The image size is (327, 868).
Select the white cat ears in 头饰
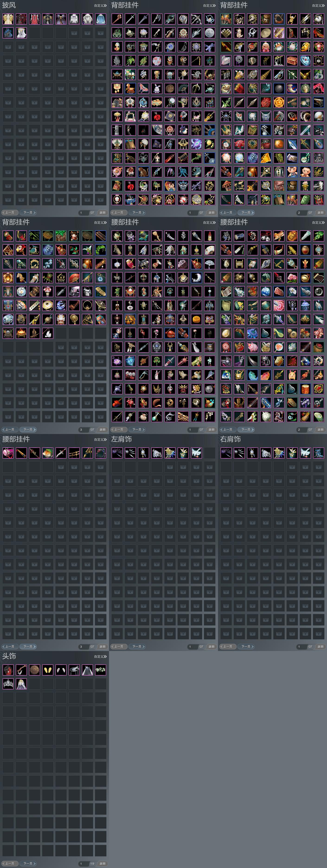pos(61,670)
